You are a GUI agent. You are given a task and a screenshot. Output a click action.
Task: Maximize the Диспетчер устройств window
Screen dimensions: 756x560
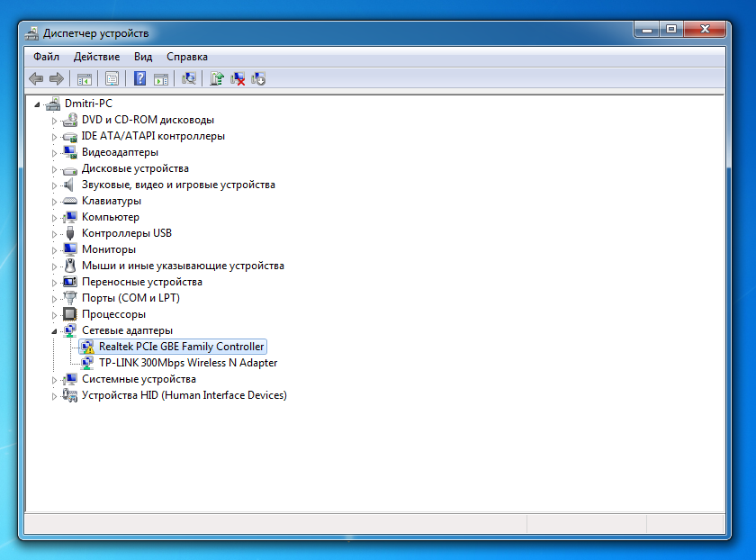click(671, 30)
